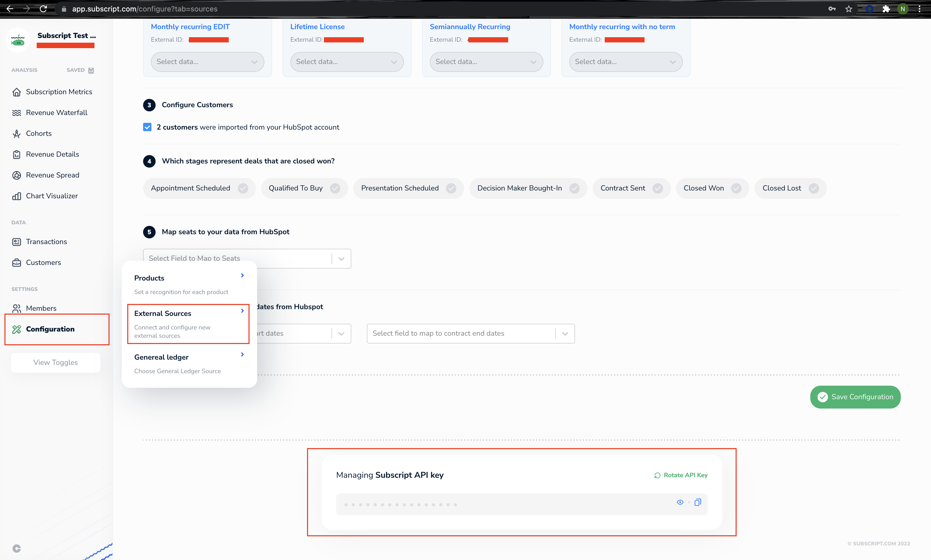Open Select data dropdown for Monthly recurring EDIT
This screenshot has width=931, height=560.
coord(207,61)
